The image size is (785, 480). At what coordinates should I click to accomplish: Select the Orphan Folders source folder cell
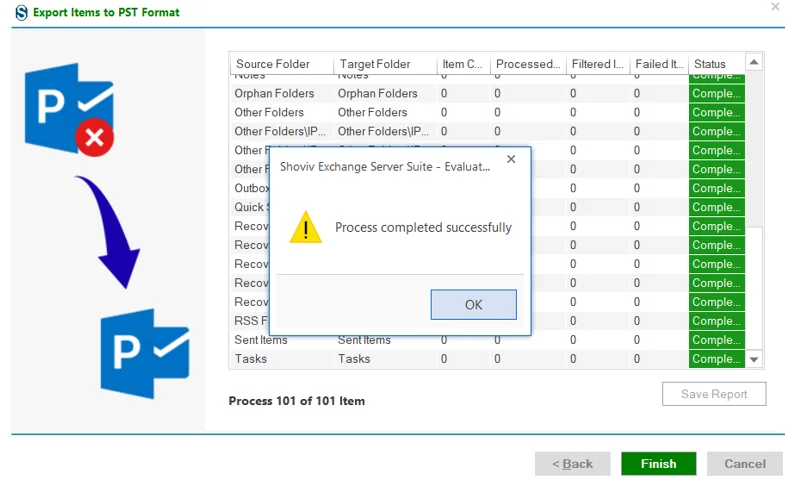[282, 94]
